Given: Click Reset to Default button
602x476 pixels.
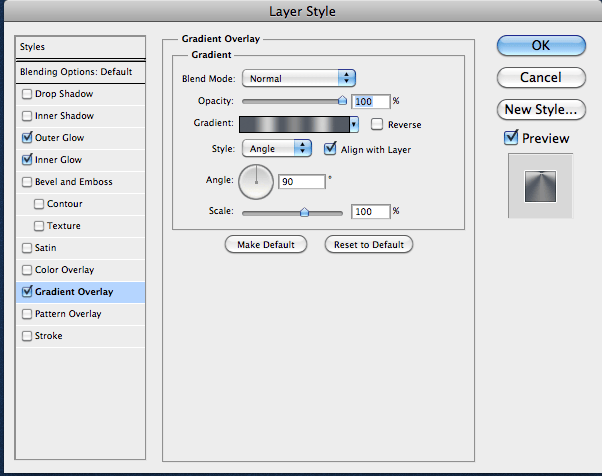Looking at the screenshot, I should [x=369, y=245].
